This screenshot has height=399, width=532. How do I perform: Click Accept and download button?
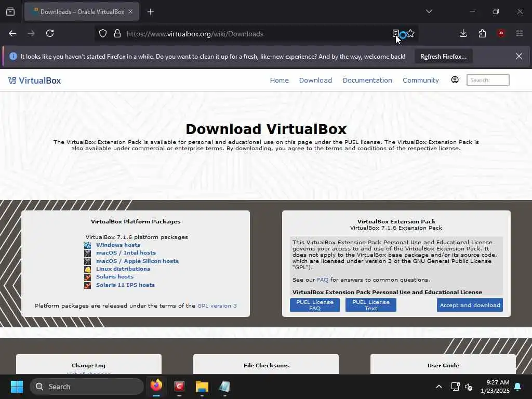click(470, 305)
